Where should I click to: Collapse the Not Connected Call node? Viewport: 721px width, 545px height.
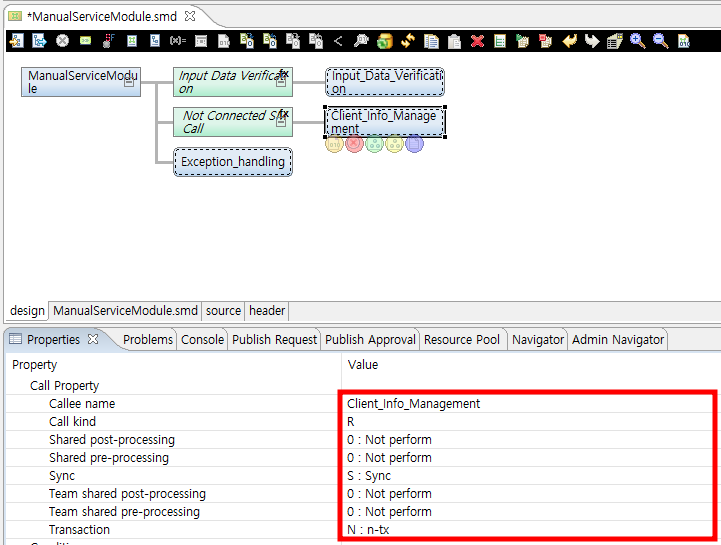point(281,122)
